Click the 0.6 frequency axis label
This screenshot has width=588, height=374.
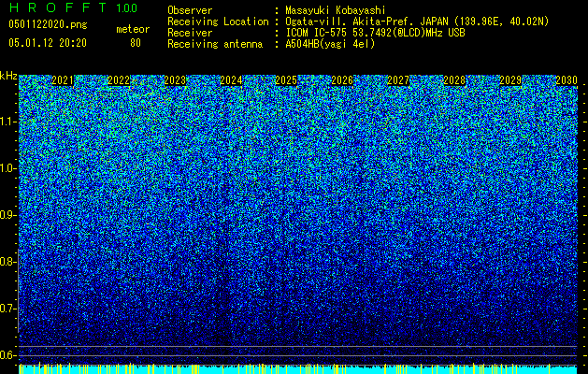point(8,355)
